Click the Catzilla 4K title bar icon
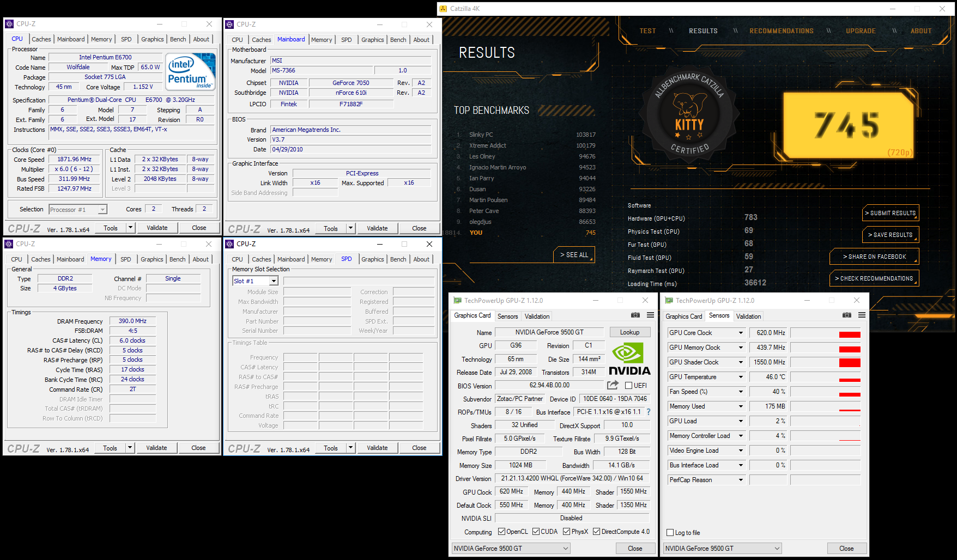The width and height of the screenshot is (957, 560). coord(443,9)
